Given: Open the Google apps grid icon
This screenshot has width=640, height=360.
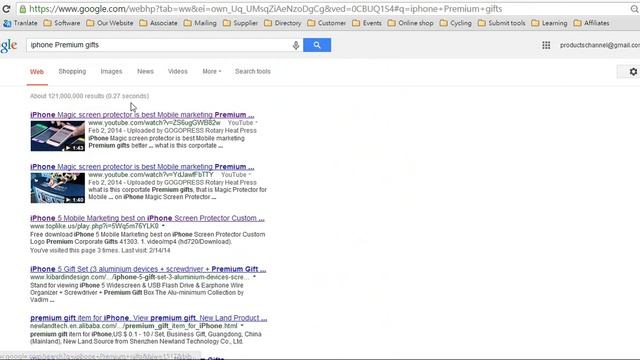Looking at the screenshot, I should 546,45.
